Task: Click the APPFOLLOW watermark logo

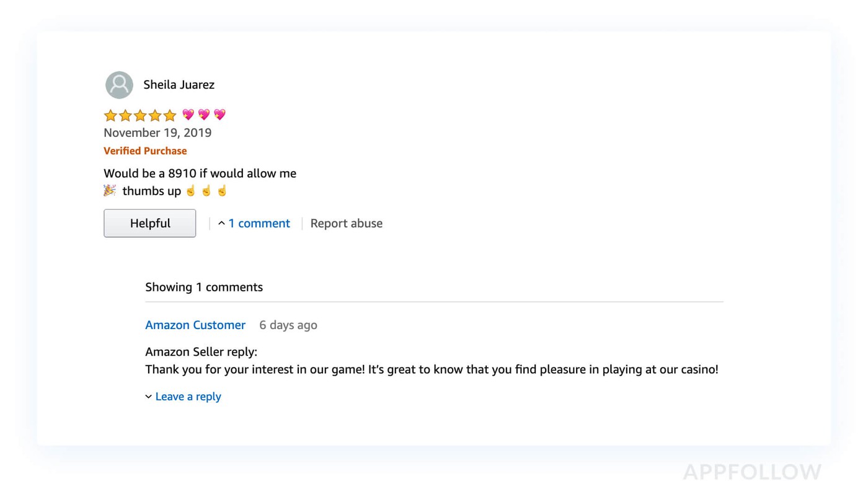Action: click(751, 472)
